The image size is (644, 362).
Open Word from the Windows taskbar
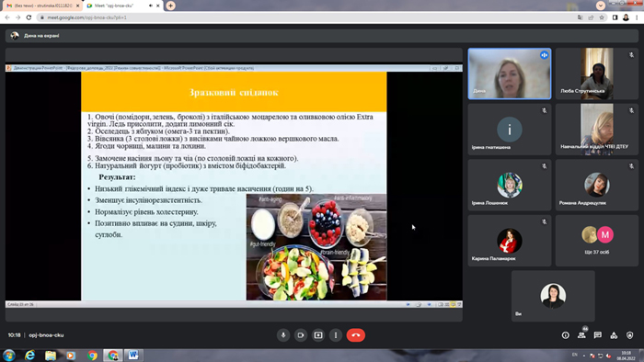(x=133, y=355)
